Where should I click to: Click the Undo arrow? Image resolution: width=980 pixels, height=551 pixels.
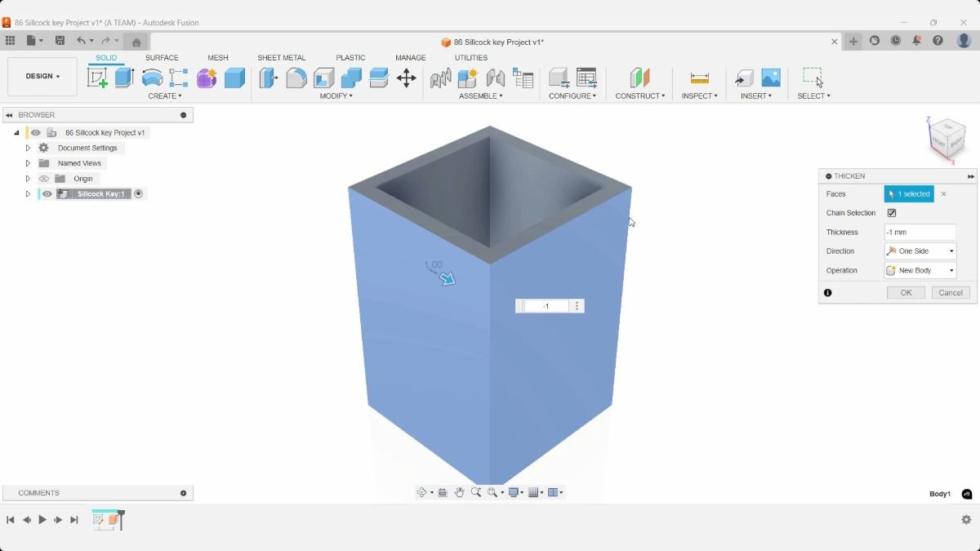click(81, 41)
